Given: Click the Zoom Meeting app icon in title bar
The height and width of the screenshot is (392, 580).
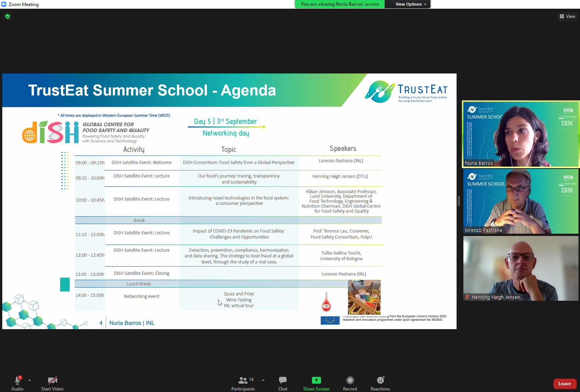Looking at the screenshot, I should 4,4.
